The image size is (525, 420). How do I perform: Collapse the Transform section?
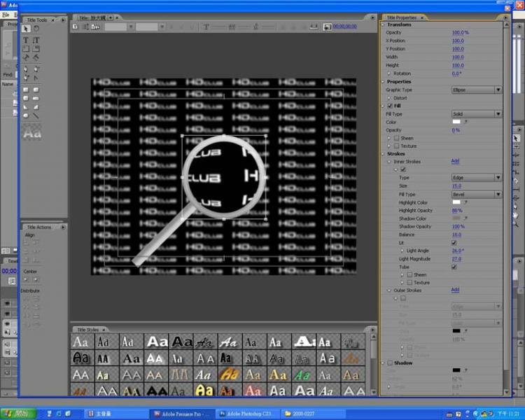(x=383, y=24)
